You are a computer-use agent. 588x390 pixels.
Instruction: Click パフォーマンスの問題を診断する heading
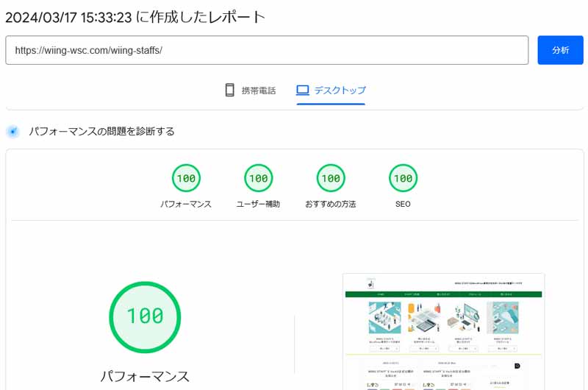click(x=102, y=132)
